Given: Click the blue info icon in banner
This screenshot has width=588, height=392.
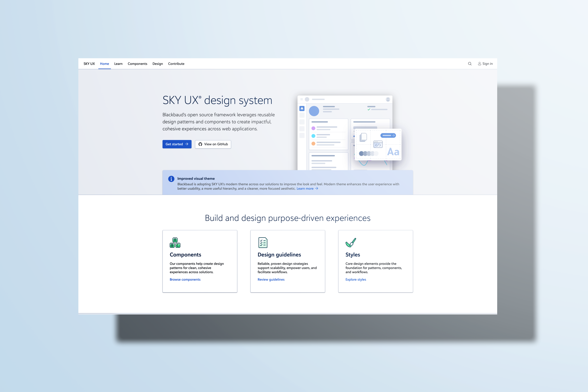Looking at the screenshot, I should [171, 179].
